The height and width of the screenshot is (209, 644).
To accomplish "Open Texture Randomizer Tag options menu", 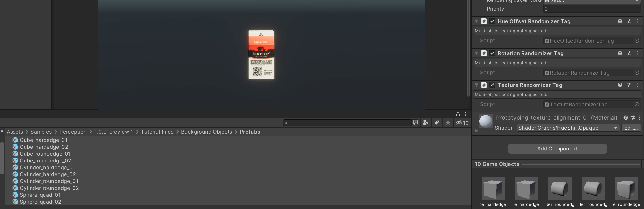I will [x=637, y=85].
